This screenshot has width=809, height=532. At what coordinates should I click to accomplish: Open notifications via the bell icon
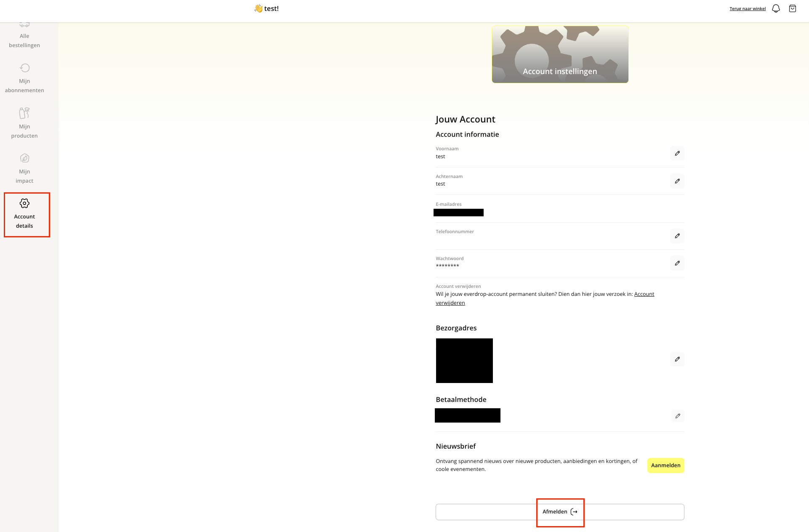[776, 8]
